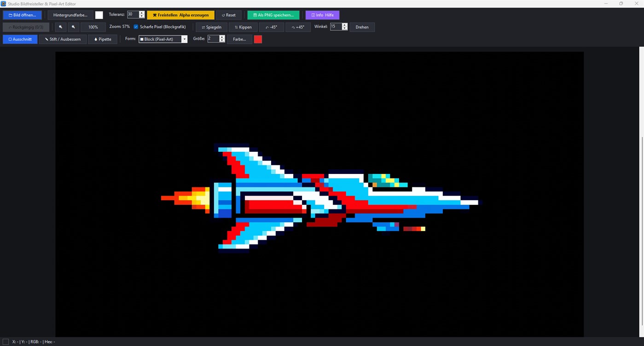This screenshot has height=346, width=644.
Task: Save image via Als PNG speichern
Action: click(x=273, y=15)
